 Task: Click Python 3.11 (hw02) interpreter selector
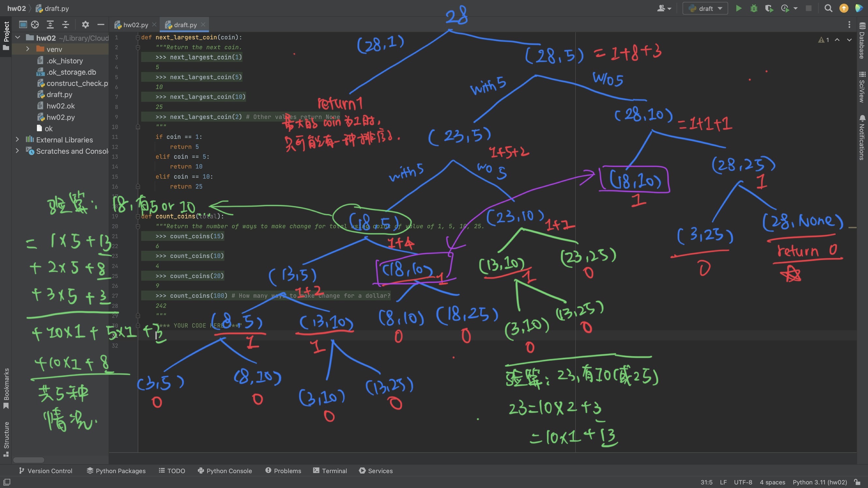pos(819,482)
